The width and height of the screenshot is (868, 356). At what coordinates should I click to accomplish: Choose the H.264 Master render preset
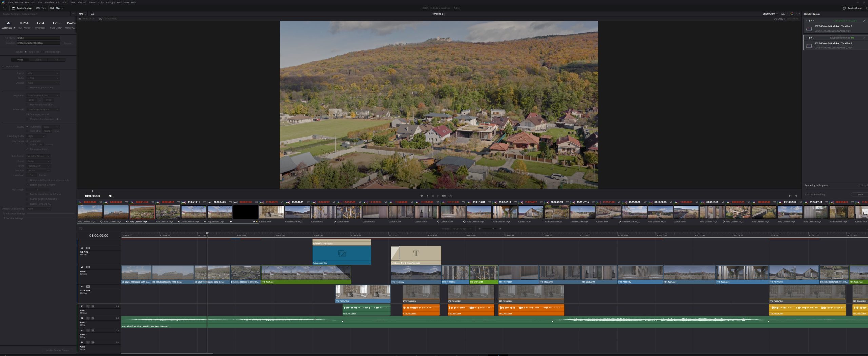click(x=24, y=25)
